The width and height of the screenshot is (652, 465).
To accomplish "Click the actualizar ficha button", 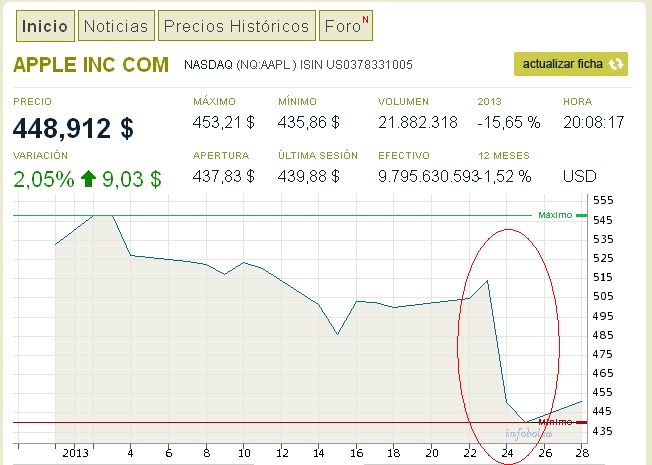I will [x=570, y=64].
